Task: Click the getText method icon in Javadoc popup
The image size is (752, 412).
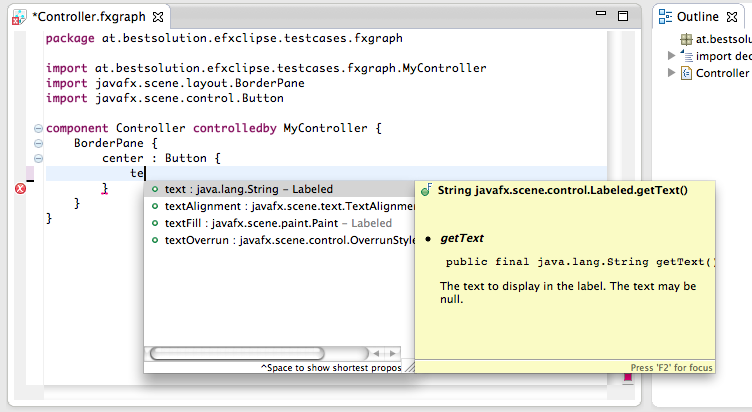Action: point(426,190)
